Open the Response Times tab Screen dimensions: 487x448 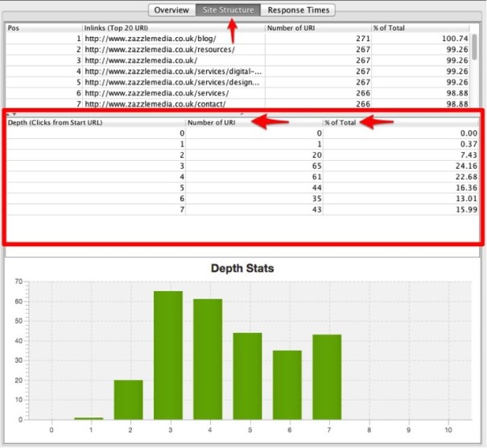299,10
